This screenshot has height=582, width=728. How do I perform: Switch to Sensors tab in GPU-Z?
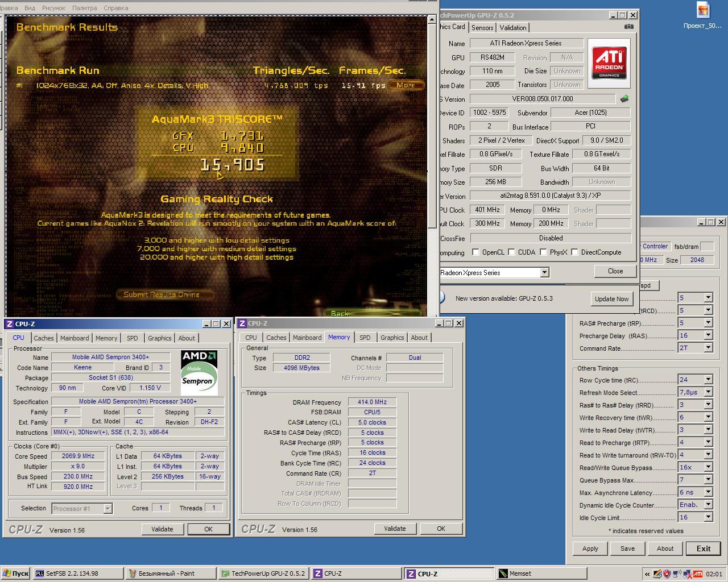point(482,27)
